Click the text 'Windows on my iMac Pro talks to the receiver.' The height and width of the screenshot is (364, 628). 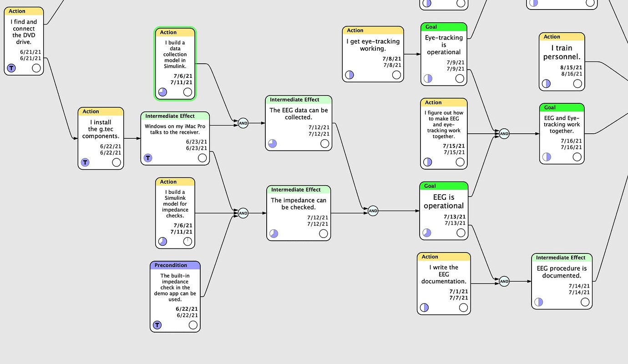175,130
